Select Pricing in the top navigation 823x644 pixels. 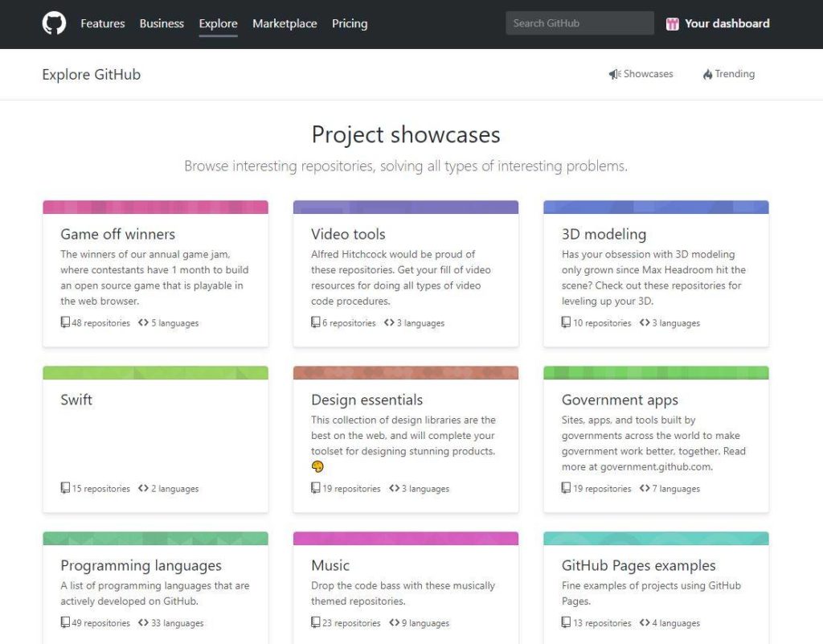[350, 23]
